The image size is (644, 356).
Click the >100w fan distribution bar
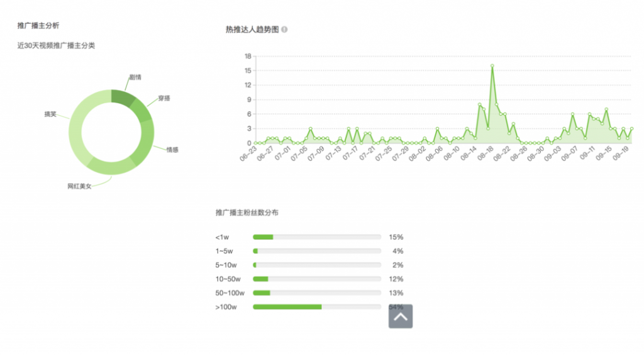click(287, 307)
